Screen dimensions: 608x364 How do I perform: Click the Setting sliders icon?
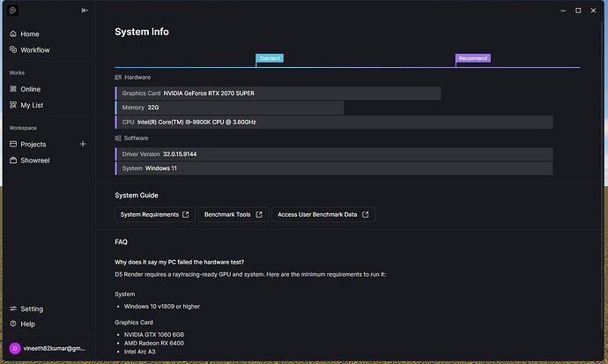point(13,308)
